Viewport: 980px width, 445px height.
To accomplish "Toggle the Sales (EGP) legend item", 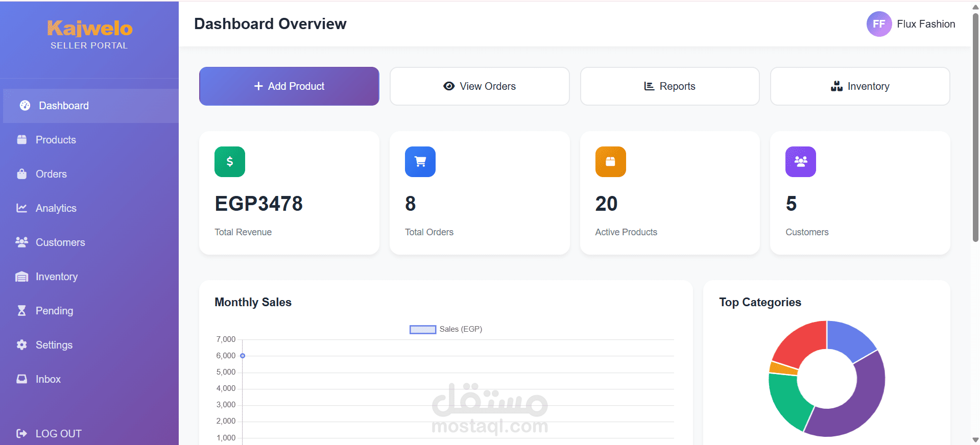I will coord(446,329).
